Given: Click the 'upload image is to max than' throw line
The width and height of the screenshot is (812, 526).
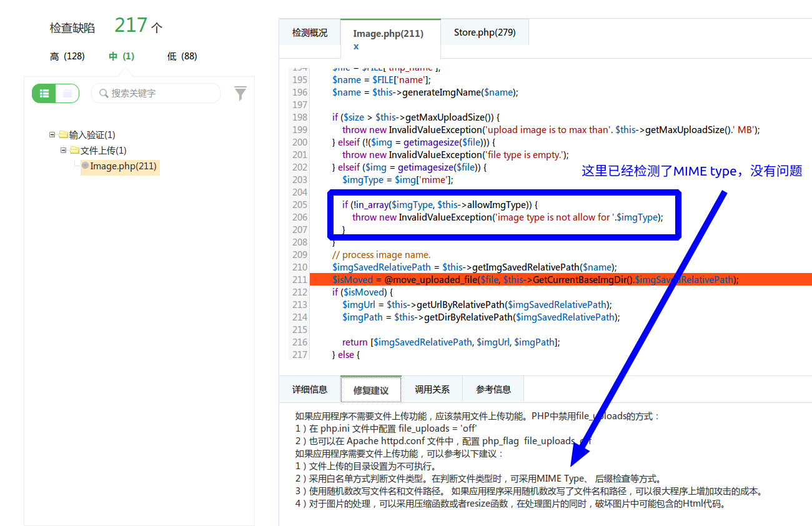Looking at the screenshot, I should tap(551, 130).
